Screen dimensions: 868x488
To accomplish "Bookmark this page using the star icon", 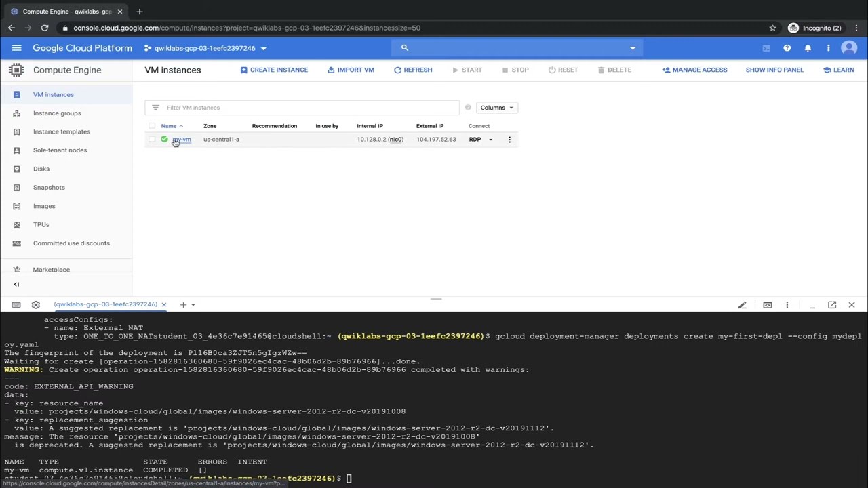I will pyautogui.click(x=772, y=28).
